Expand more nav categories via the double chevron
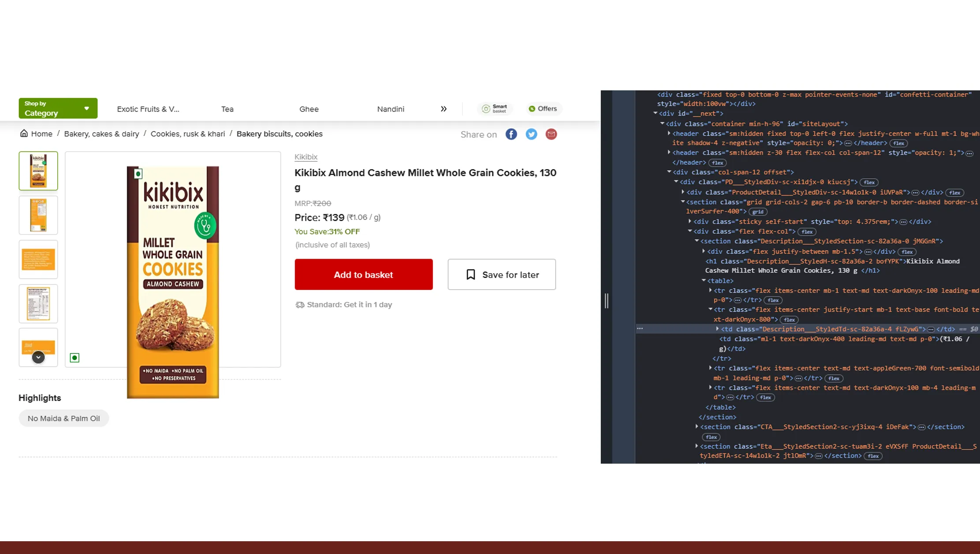 (x=443, y=108)
